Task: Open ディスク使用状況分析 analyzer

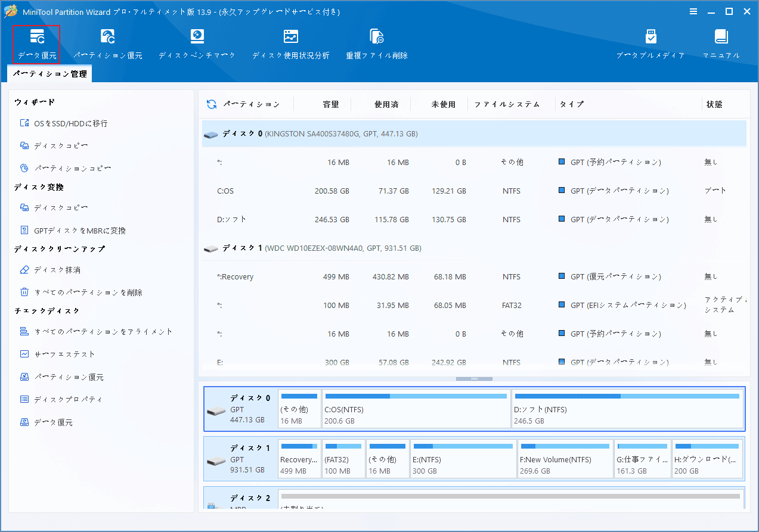Action: pyautogui.click(x=290, y=44)
